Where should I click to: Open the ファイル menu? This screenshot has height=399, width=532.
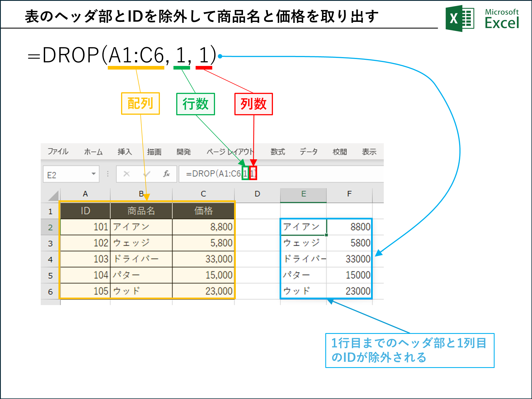pyautogui.click(x=58, y=152)
